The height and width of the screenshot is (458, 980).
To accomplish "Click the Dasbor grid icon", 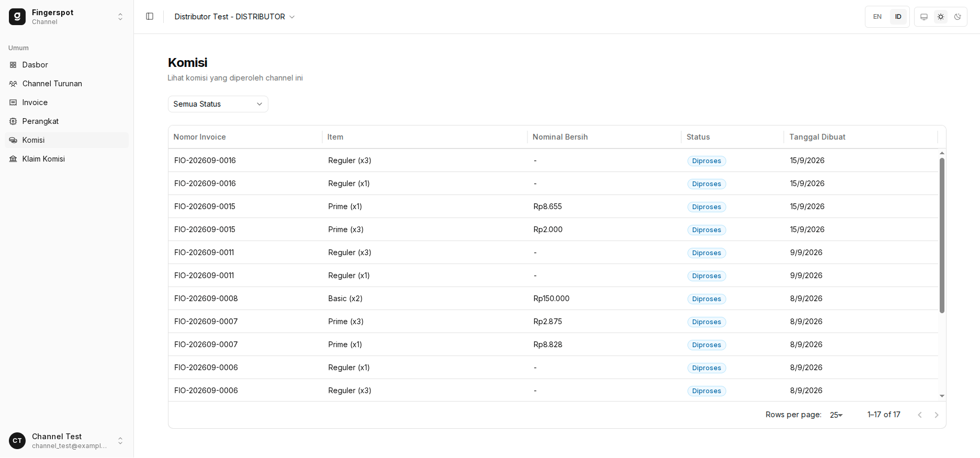I will [x=13, y=65].
